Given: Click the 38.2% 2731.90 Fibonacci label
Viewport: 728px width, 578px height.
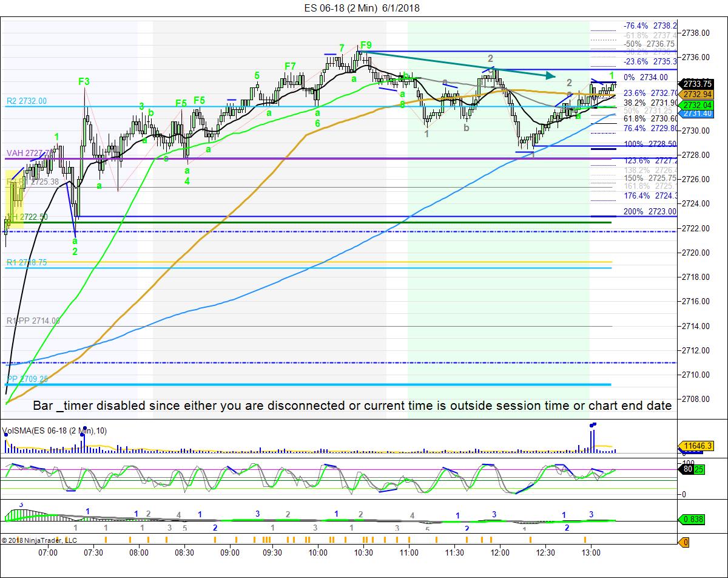Looking at the screenshot, I should [x=650, y=104].
